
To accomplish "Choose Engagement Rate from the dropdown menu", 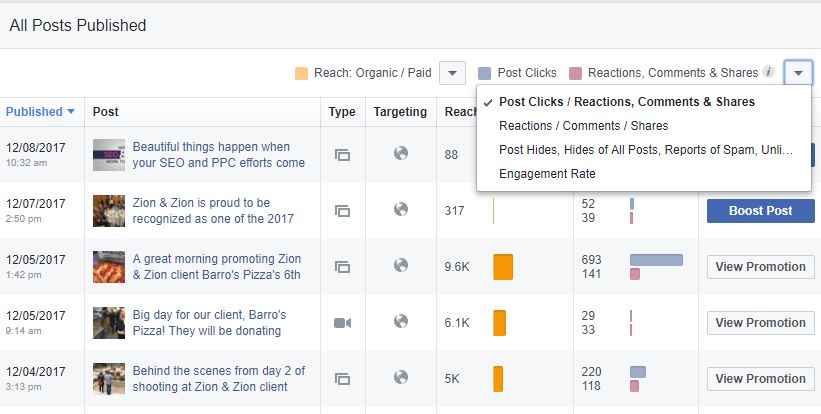I will pyautogui.click(x=547, y=174).
